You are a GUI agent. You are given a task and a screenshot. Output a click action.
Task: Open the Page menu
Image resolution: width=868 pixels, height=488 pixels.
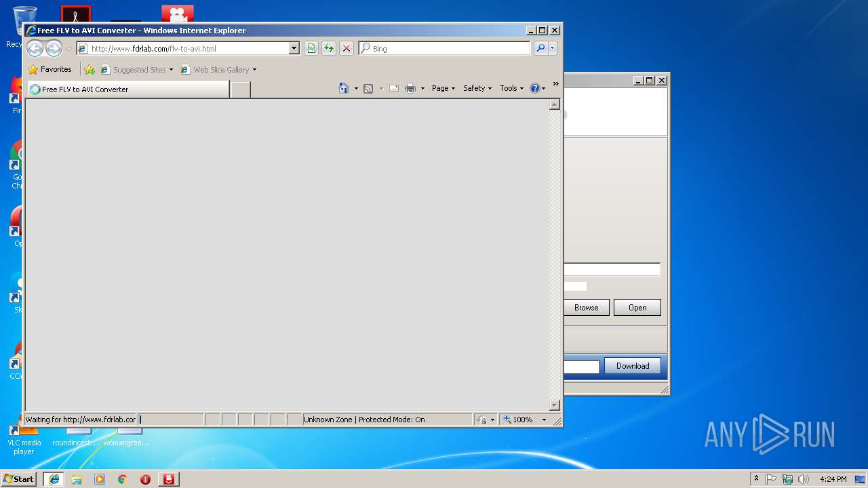click(443, 88)
